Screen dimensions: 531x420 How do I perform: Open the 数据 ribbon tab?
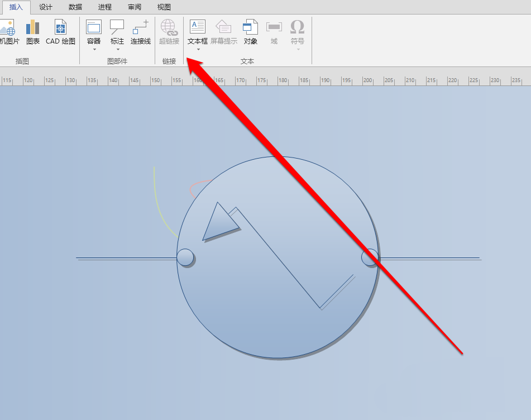(75, 7)
